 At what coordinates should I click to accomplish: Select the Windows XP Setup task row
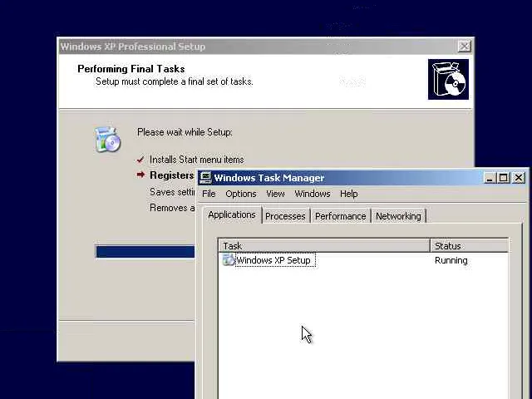coord(363,260)
